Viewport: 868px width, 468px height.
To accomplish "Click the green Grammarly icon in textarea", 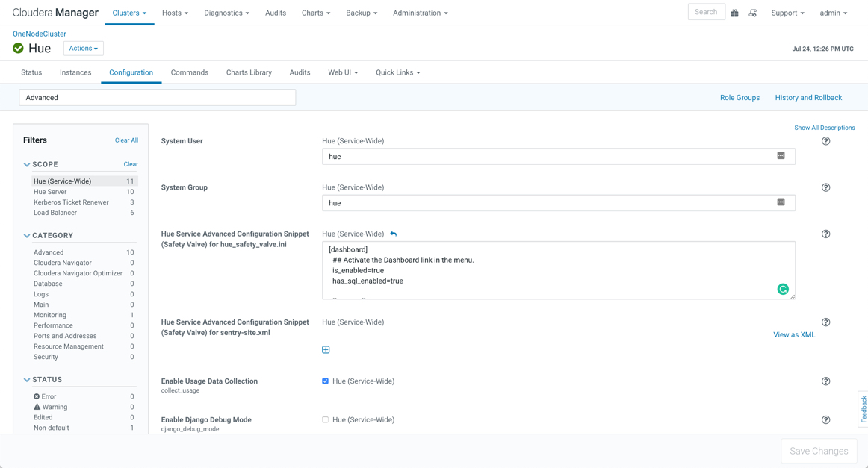I will tap(783, 289).
